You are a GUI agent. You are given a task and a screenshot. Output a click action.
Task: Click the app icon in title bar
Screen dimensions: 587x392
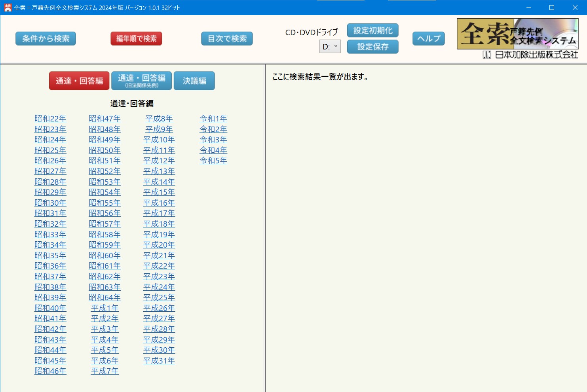[x=8, y=8]
